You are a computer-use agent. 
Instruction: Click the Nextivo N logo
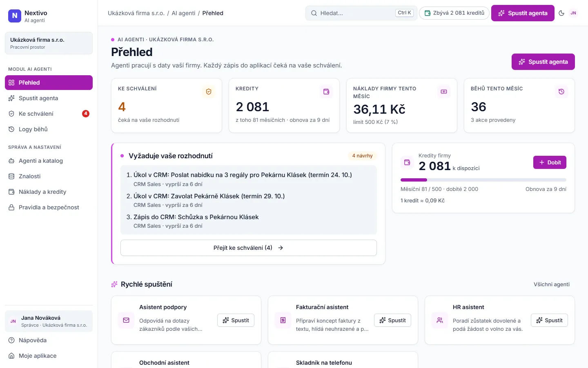(x=15, y=16)
